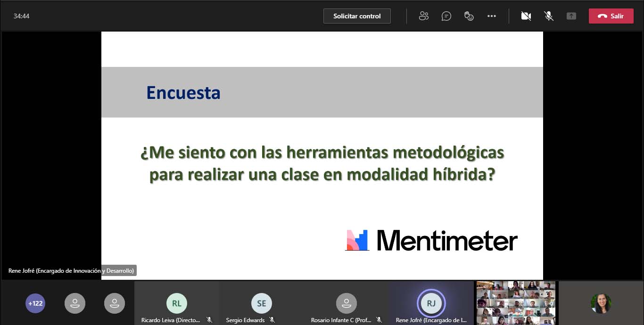The width and height of the screenshot is (644, 325).
Task: Click the woman's profile photo tile
Action: pyautogui.click(x=601, y=303)
